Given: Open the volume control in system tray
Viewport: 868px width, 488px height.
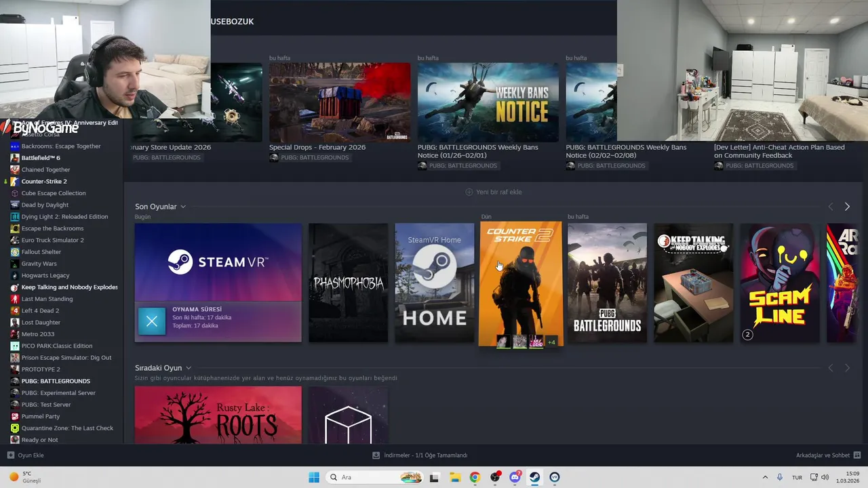Looking at the screenshot, I should click(x=825, y=477).
